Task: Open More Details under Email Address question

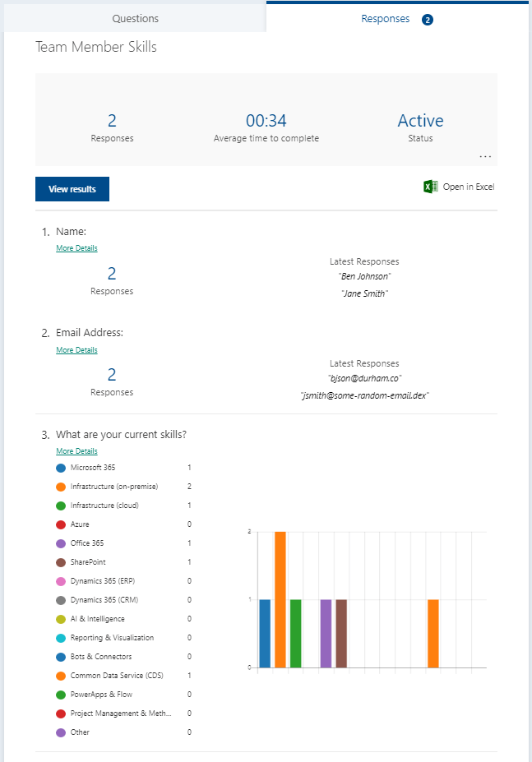Action: tap(76, 350)
